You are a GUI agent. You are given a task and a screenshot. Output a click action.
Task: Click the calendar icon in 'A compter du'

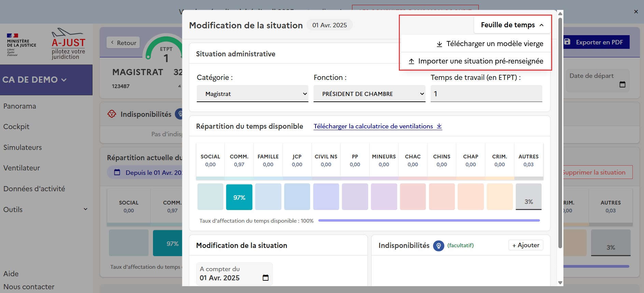click(x=265, y=278)
